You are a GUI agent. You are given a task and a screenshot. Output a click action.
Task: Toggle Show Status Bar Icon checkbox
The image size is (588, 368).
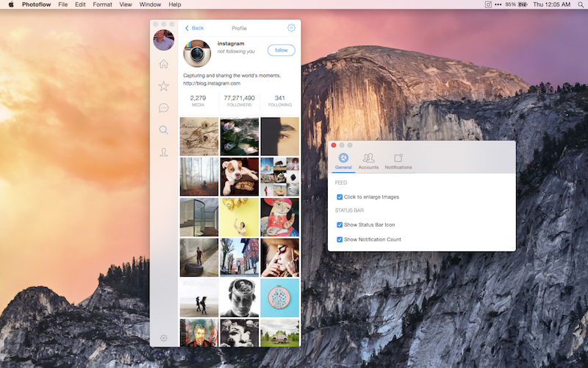click(x=340, y=225)
